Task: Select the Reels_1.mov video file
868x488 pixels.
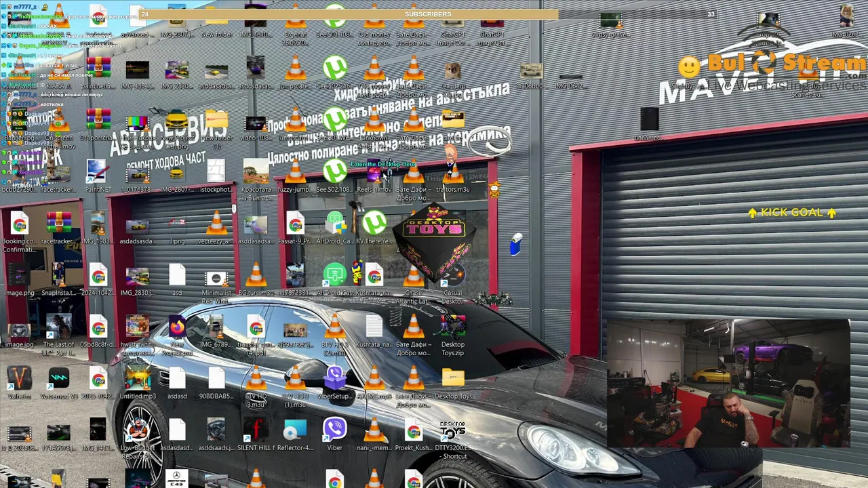Action: pyautogui.click(x=374, y=176)
